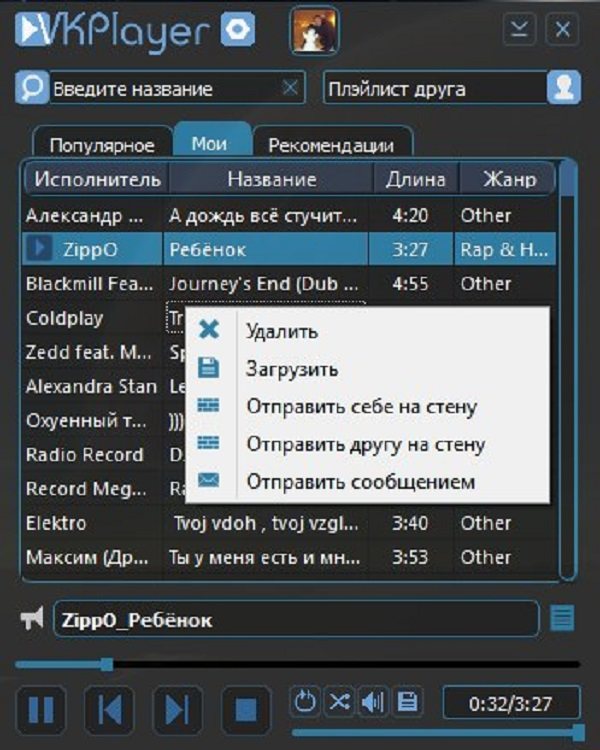Seek using the track progress slider

(297, 664)
